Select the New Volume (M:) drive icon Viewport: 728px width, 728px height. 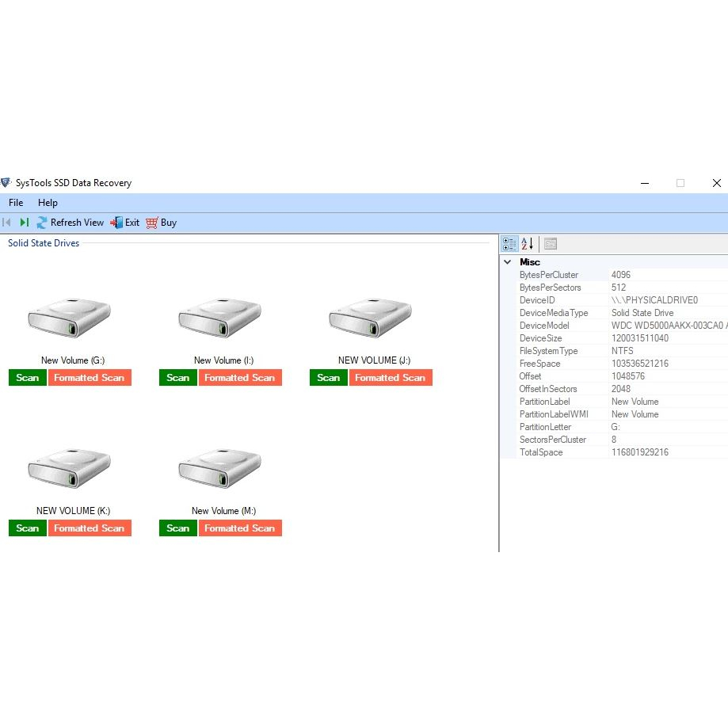219,468
